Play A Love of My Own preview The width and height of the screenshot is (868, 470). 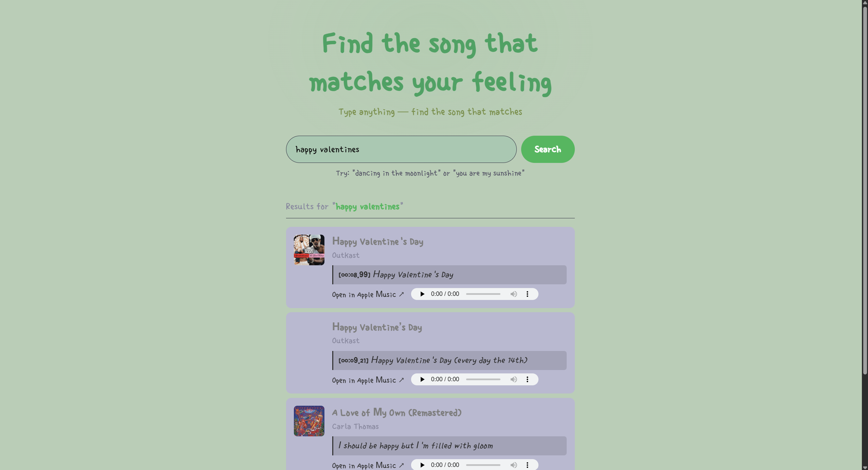[x=422, y=465]
